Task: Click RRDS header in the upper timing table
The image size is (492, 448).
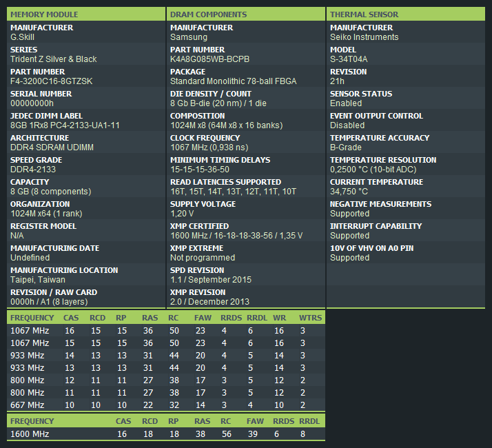Action: [x=232, y=318]
